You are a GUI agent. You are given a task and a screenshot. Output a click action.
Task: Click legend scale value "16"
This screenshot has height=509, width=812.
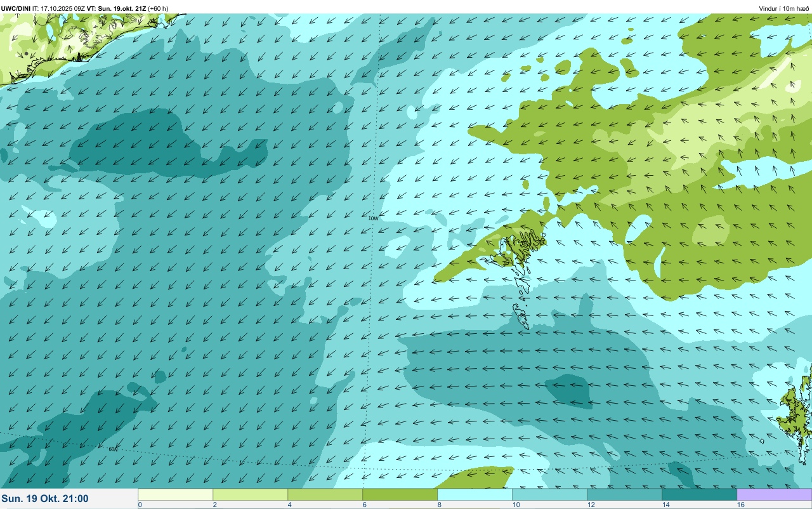(x=740, y=505)
